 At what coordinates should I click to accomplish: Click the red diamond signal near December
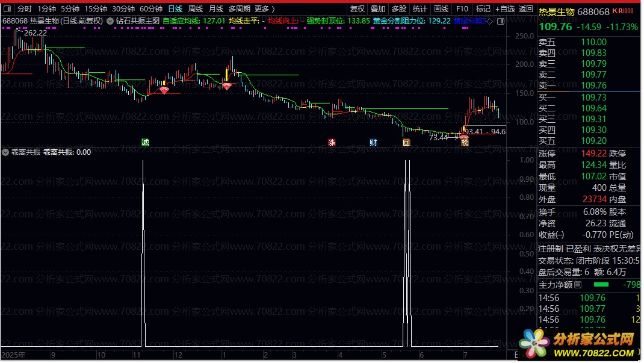(164, 90)
